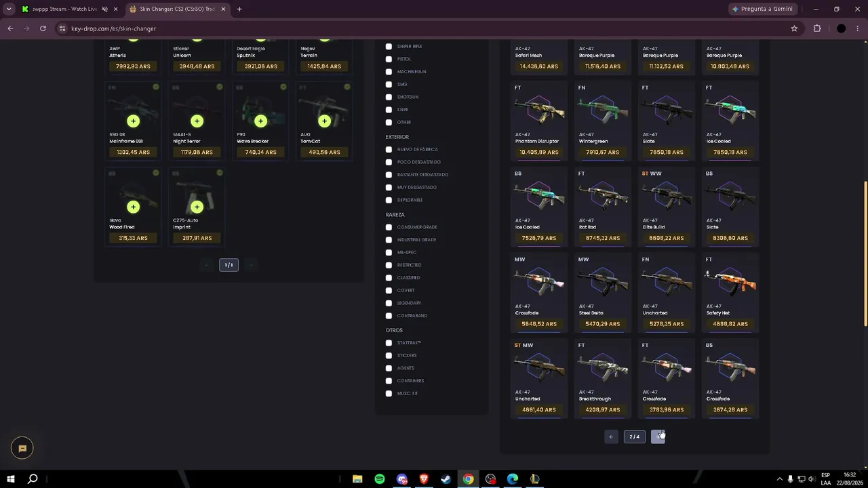Open Windows search from the taskbar
The image size is (868, 488).
click(x=33, y=479)
